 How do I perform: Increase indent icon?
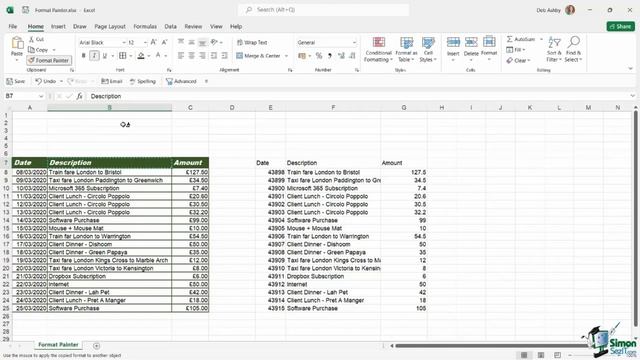pyautogui.click(x=224, y=56)
